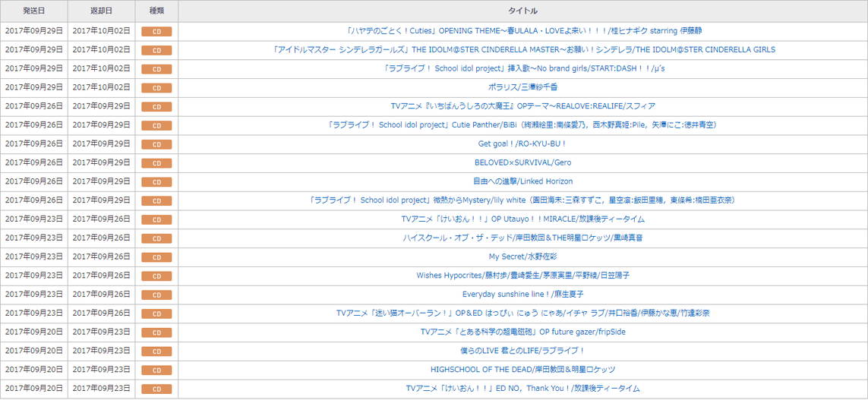The height and width of the screenshot is (400, 868).
Task: Open THE IDOLM@STER CINDERELLA MASTER title link
Action: tap(522, 50)
